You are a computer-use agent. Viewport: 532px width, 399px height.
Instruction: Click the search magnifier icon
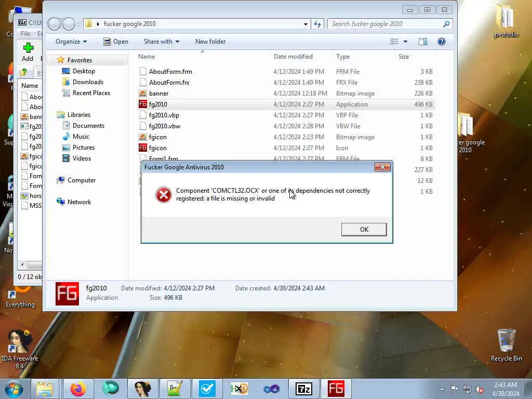pos(446,24)
